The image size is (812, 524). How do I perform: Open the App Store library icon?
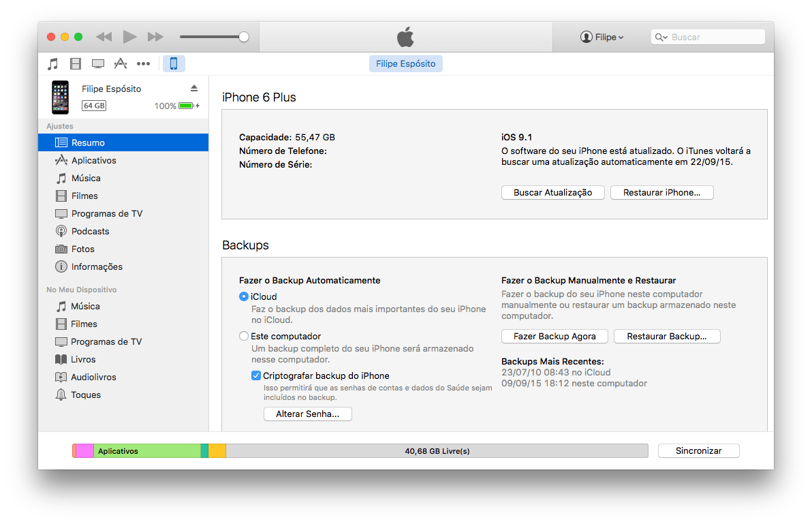point(121,63)
